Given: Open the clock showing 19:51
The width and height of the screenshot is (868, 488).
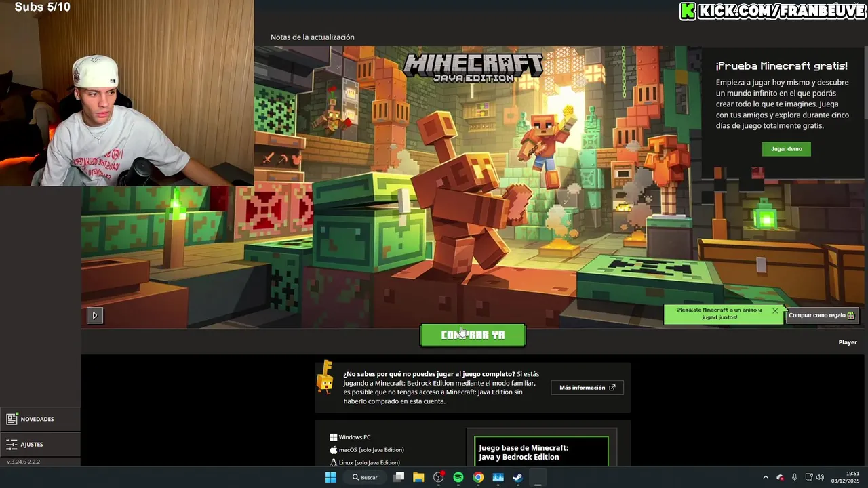Looking at the screenshot, I should (845, 477).
